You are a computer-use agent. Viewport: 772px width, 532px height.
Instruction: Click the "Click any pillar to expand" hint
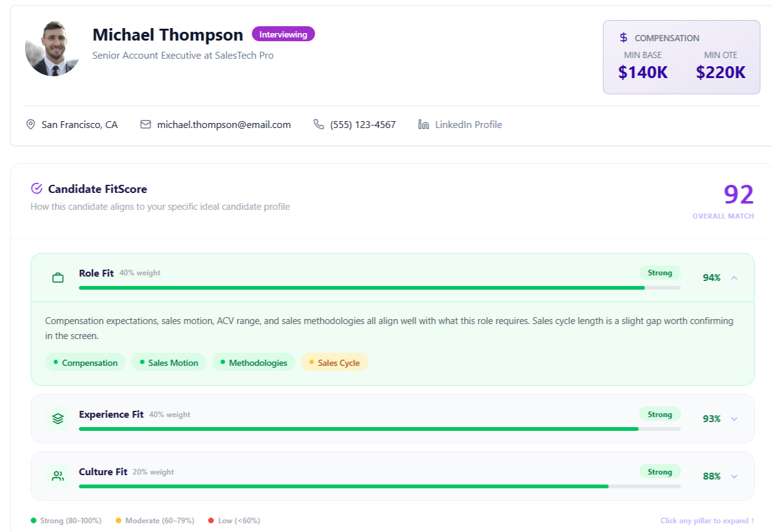707,521
